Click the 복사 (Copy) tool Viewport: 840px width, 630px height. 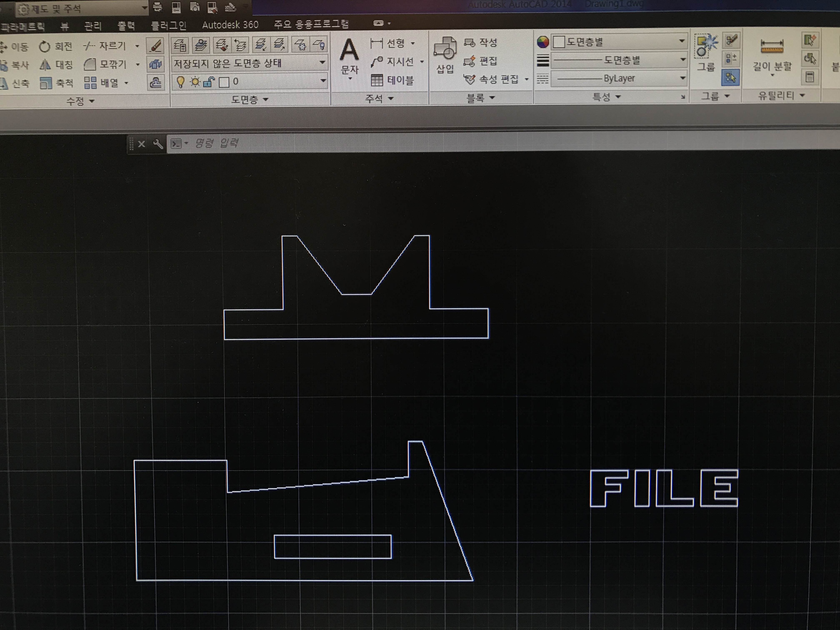14,65
